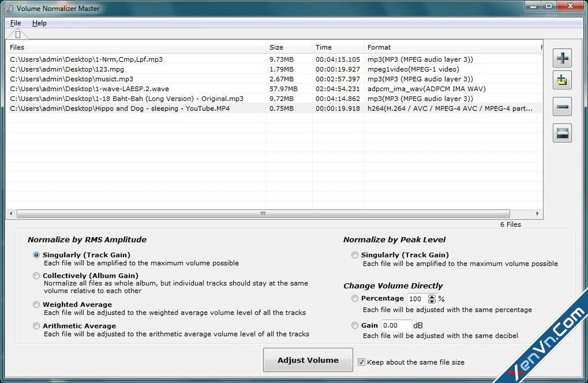Choose Arithmetic Average normalization

(36, 326)
